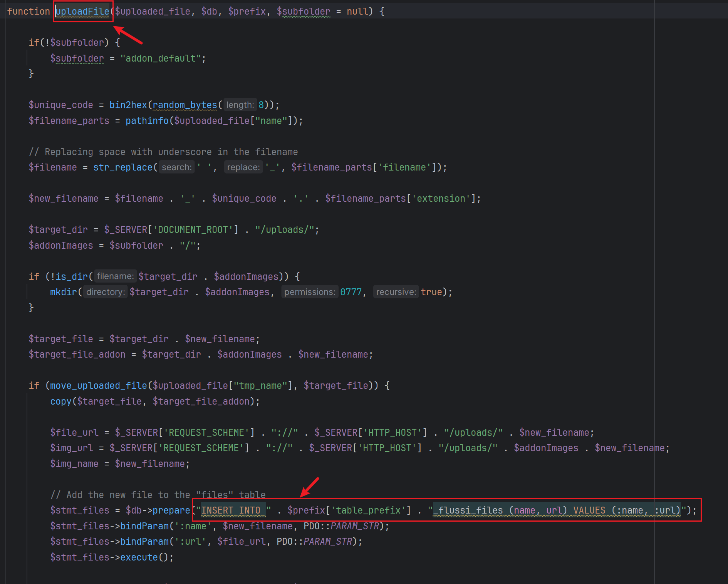Click the $img_name variable being assigned
The image size is (728, 584).
coord(74,464)
